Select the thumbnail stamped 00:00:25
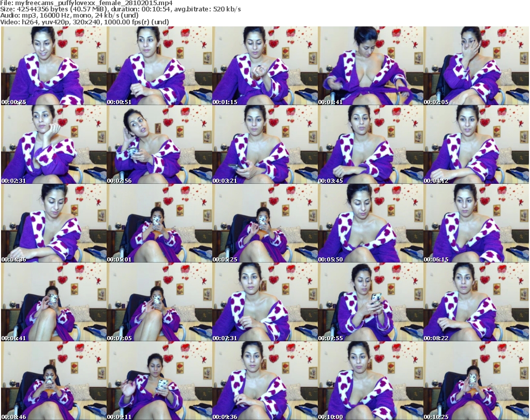 coord(54,66)
